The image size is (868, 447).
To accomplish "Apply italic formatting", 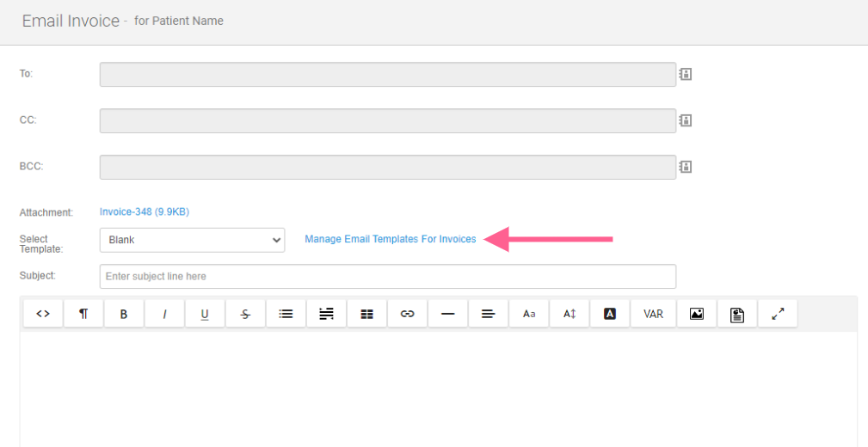I will tap(164, 314).
